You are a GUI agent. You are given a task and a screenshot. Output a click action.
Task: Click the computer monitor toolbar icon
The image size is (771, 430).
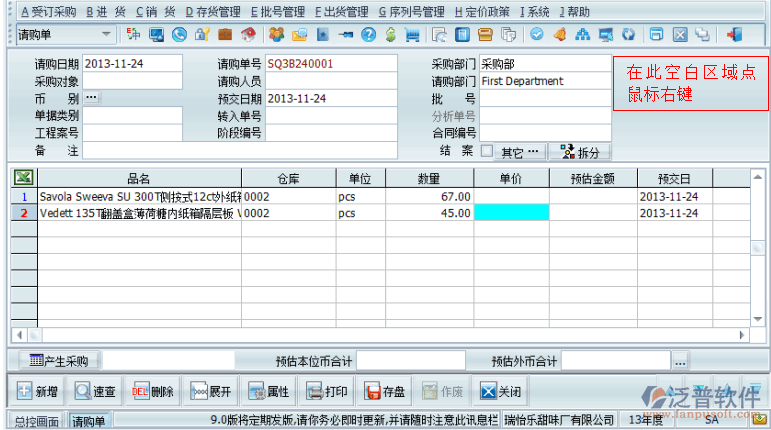click(156, 34)
